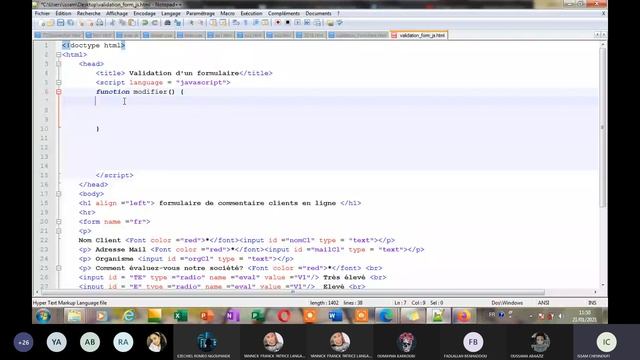The width and height of the screenshot is (640, 360).
Task: Collapse the head fold marker on line 3
Action: [x=59, y=64]
